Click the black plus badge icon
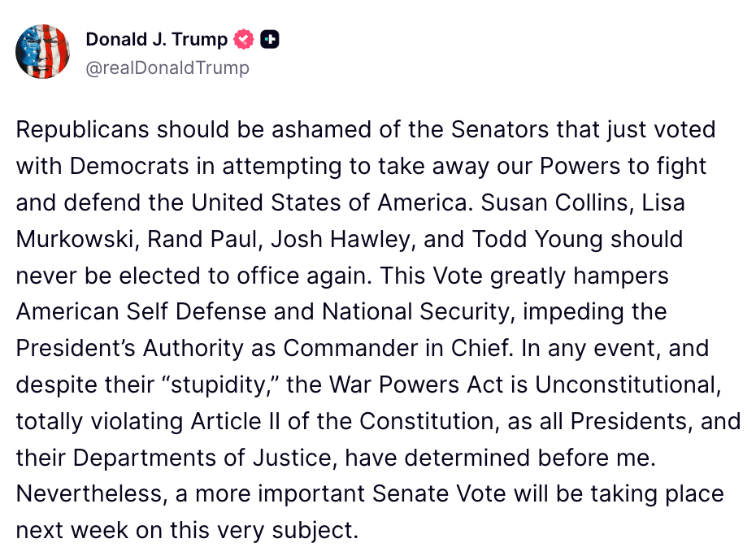The width and height of the screenshot is (756, 556). pyautogui.click(x=270, y=40)
